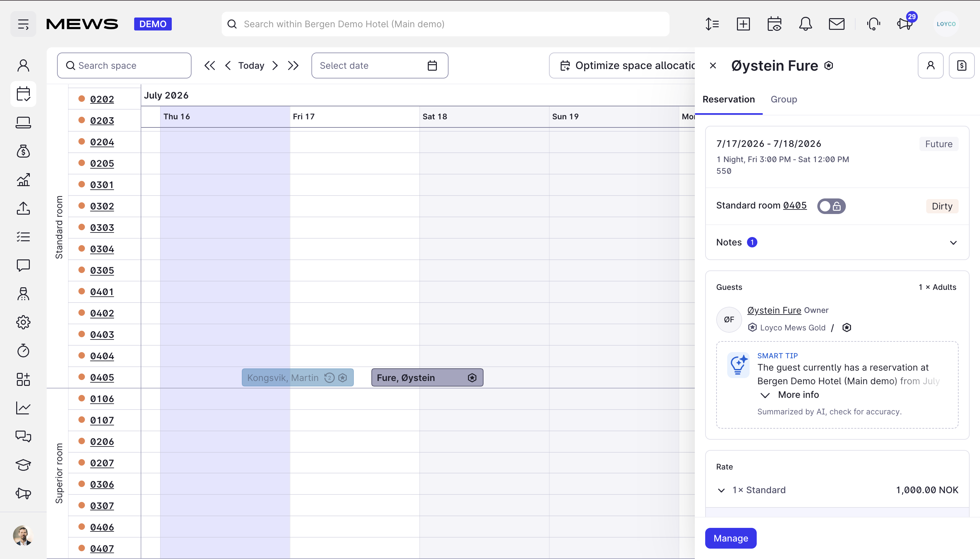Screen dimensions: 980x559
Task: Toggle the main hamburger menu
Action: click(x=23, y=24)
